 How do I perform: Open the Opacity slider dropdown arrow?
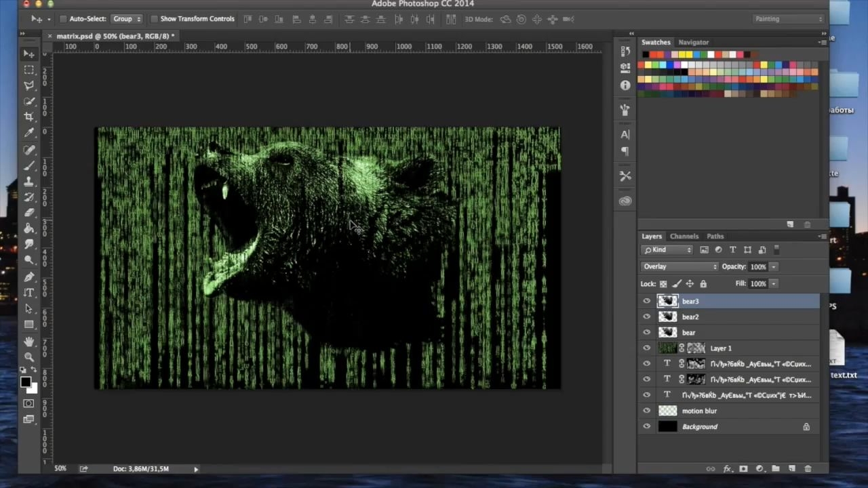pos(774,267)
